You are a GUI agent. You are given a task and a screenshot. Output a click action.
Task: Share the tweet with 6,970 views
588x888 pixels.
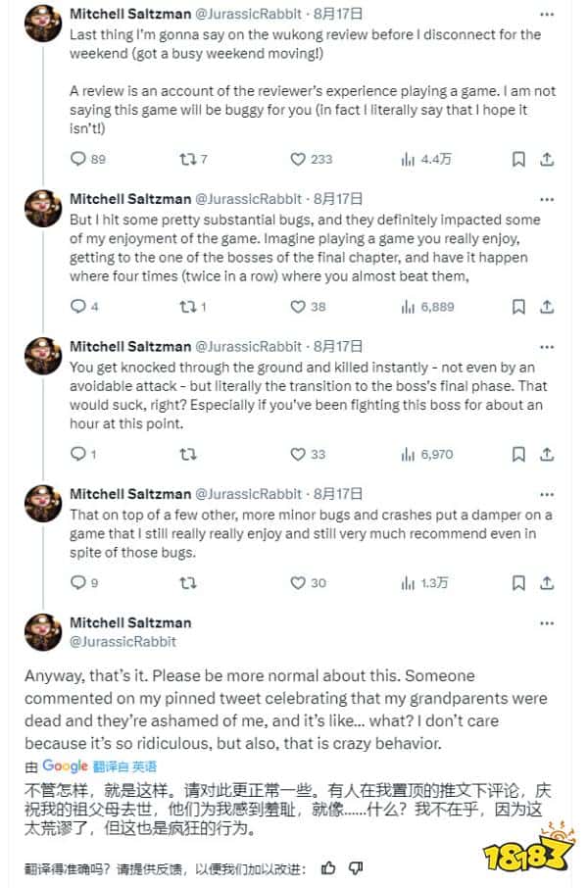tap(548, 454)
